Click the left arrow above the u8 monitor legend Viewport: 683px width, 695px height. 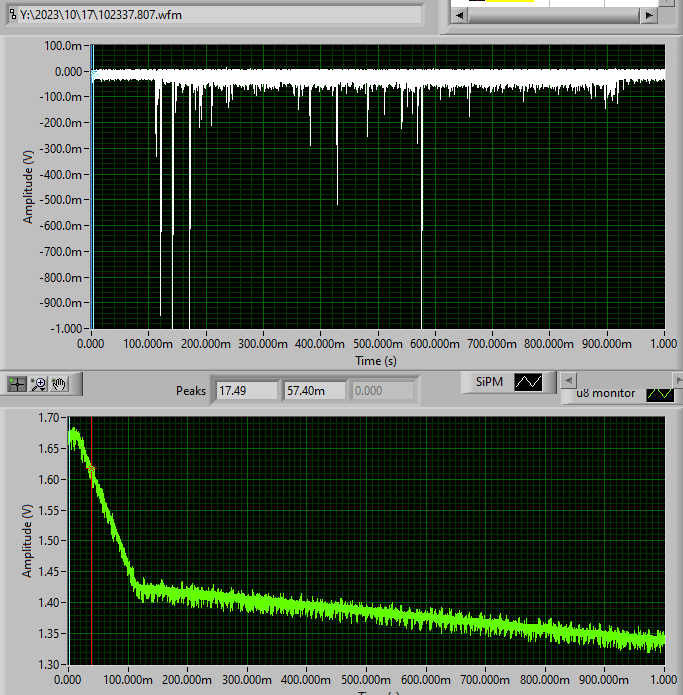coord(569,380)
